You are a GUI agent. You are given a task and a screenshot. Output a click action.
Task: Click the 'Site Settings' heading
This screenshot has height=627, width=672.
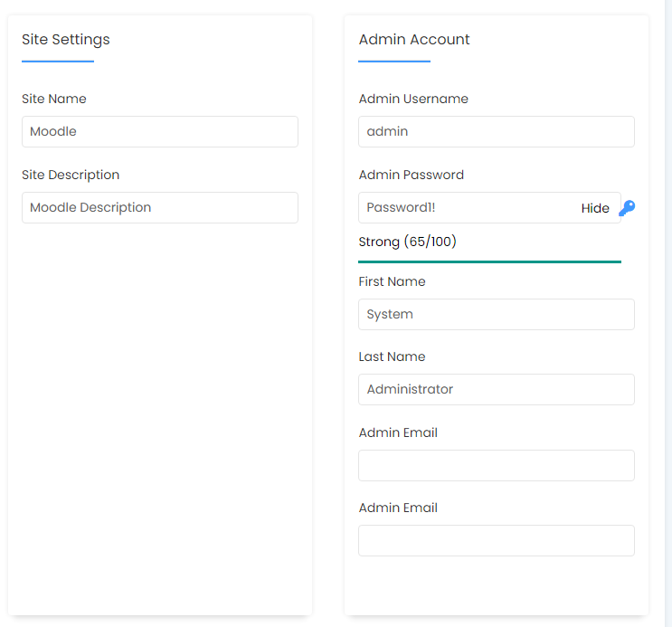pyautogui.click(x=65, y=40)
